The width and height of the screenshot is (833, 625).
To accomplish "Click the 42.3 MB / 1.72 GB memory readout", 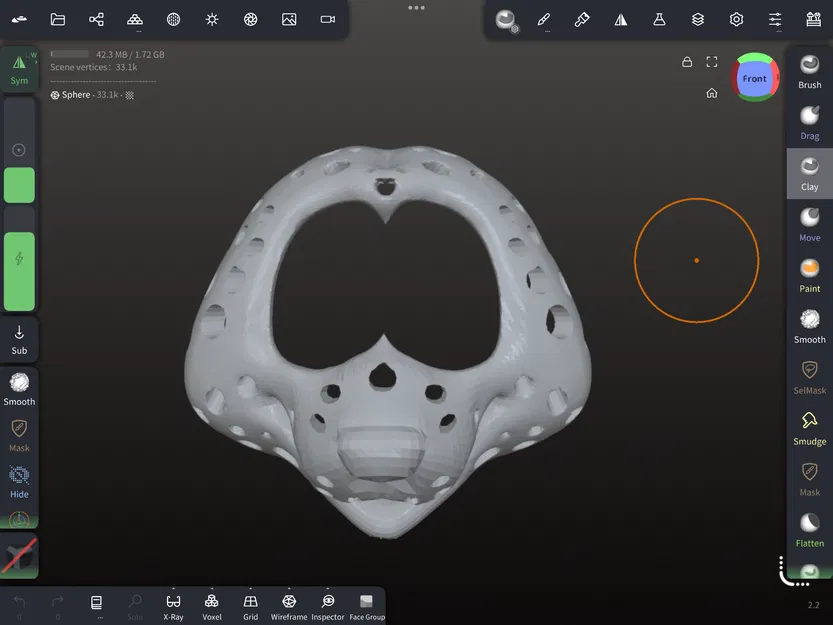I will tap(130, 54).
